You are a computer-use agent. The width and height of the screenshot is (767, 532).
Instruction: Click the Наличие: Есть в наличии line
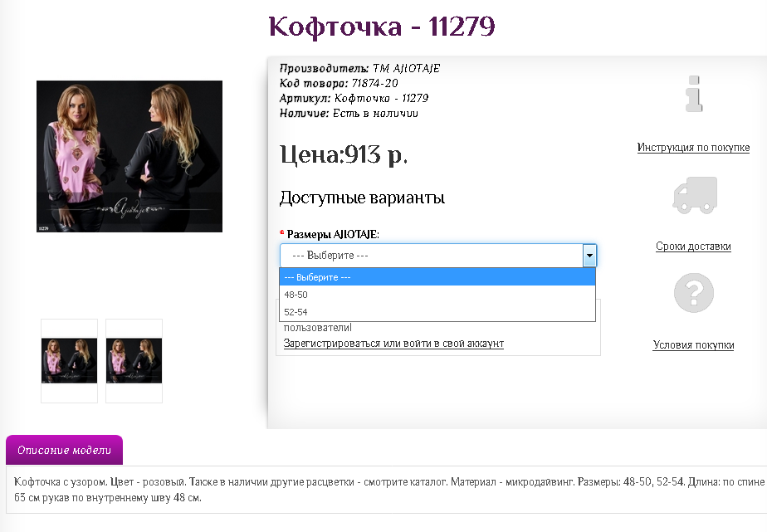pos(349,114)
